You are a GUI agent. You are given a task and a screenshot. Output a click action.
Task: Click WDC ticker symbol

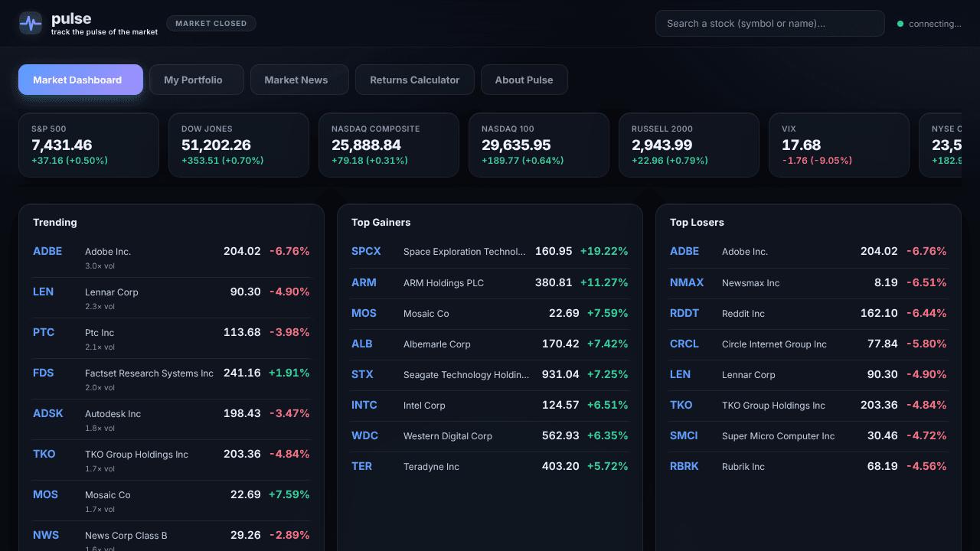[x=365, y=435]
